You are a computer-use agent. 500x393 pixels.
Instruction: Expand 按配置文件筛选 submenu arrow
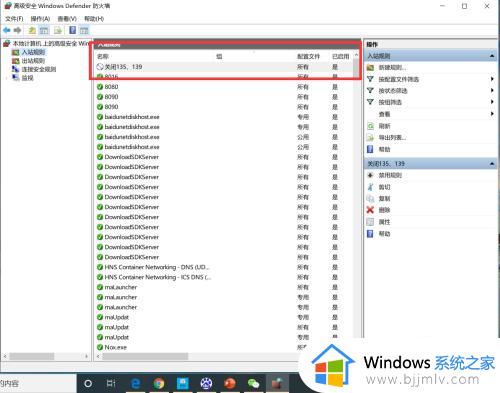pyautogui.click(x=492, y=79)
